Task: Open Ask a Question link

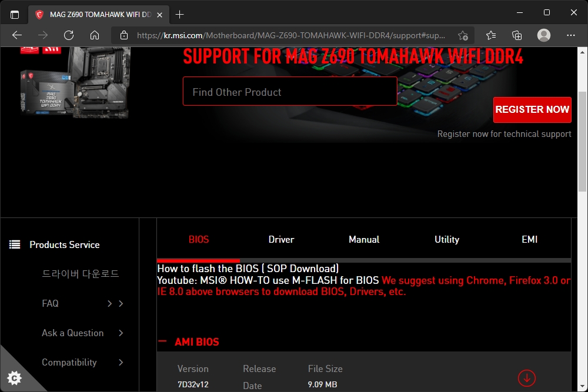Action: click(x=73, y=333)
